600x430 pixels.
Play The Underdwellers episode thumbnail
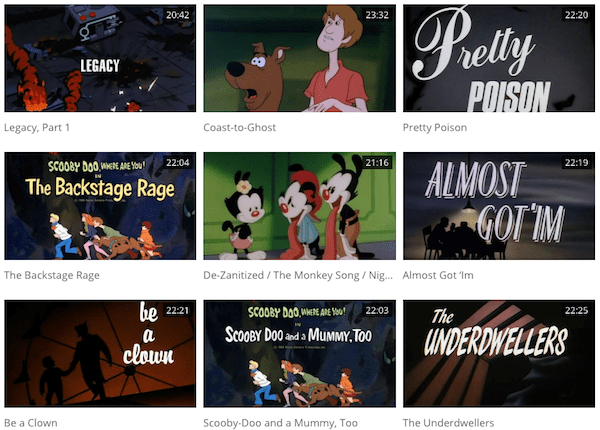(499, 353)
